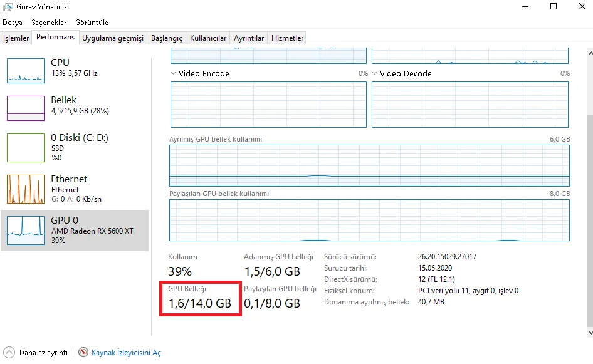Click the GPU 0 graph icon
The width and height of the screenshot is (593, 364).
tap(26, 230)
